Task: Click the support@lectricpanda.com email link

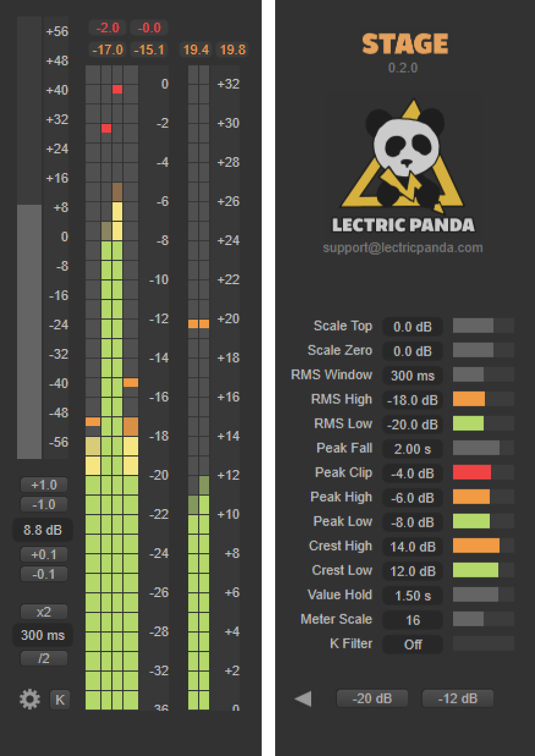Action: 403,248
